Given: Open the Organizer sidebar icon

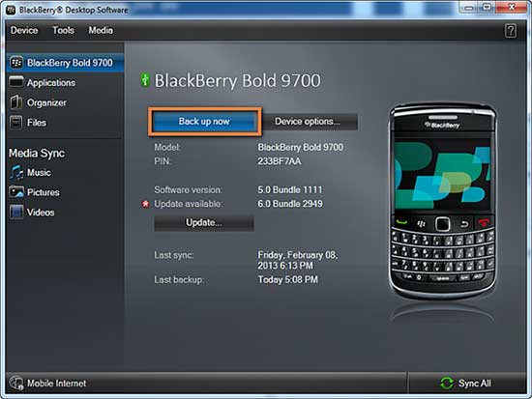Looking at the screenshot, I should pyautogui.click(x=15, y=102).
